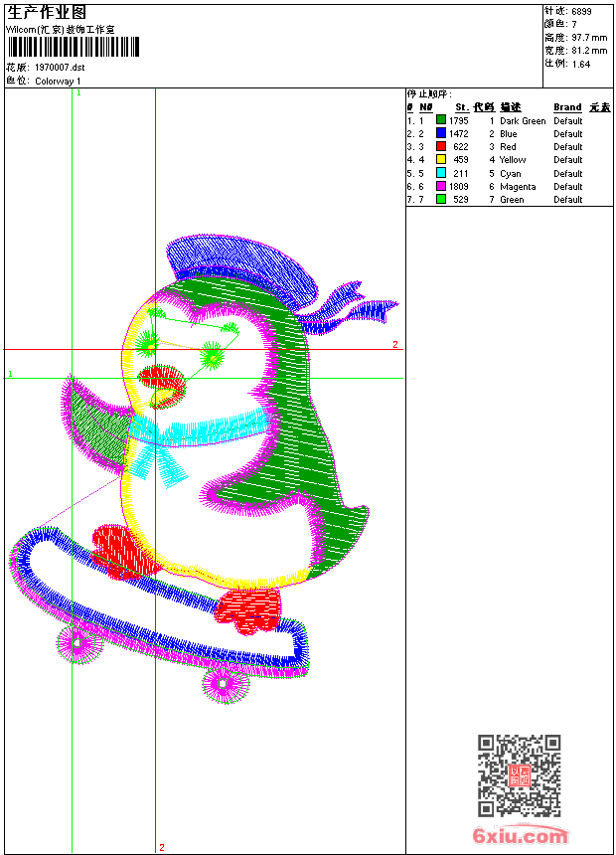
Task: Click the stitch total 6899
Action: 581,11
